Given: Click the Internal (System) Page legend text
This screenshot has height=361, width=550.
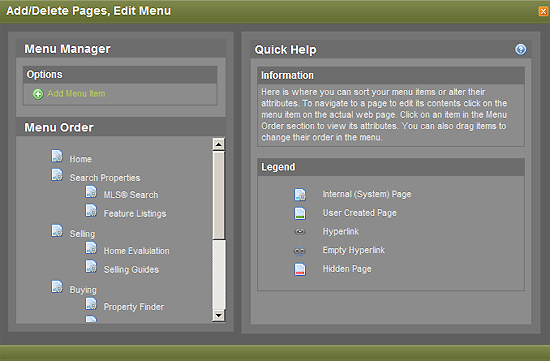Looking at the screenshot, I should [367, 194].
